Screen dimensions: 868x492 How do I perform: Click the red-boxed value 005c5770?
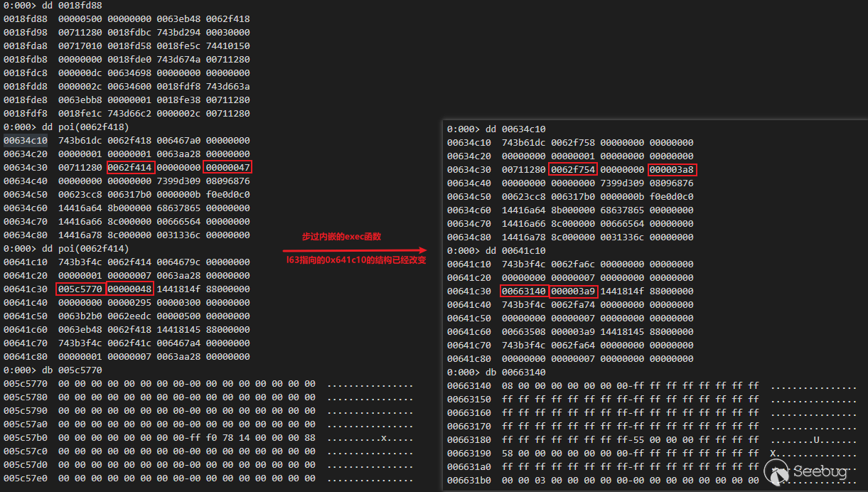(x=81, y=289)
